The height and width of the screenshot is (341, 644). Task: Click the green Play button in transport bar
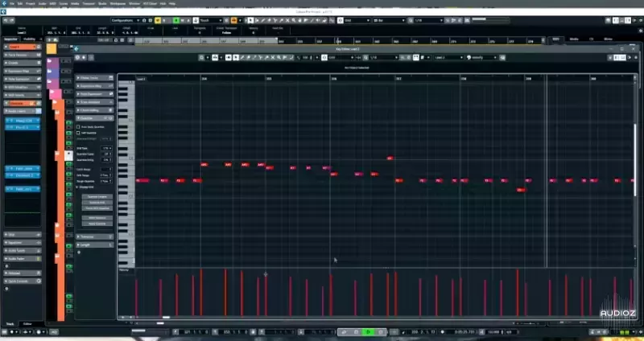[368, 332]
